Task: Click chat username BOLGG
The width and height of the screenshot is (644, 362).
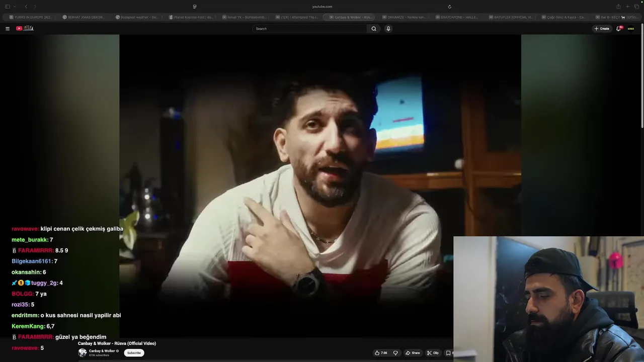Action: (23, 294)
